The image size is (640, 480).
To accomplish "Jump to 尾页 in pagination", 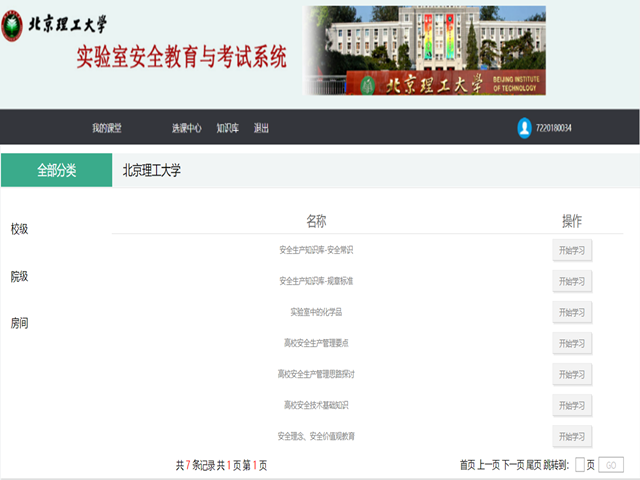I will pyautogui.click(x=535, y=465).
